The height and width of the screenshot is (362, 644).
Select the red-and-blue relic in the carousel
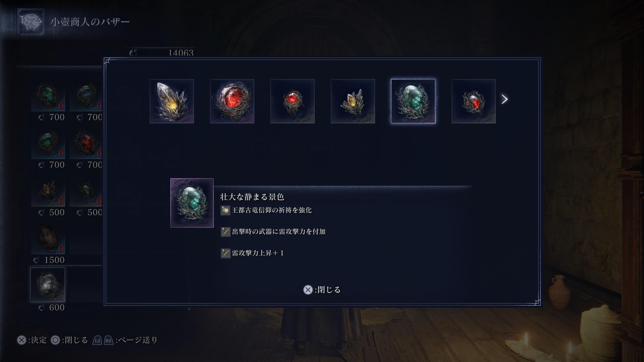tap(473, 101)
